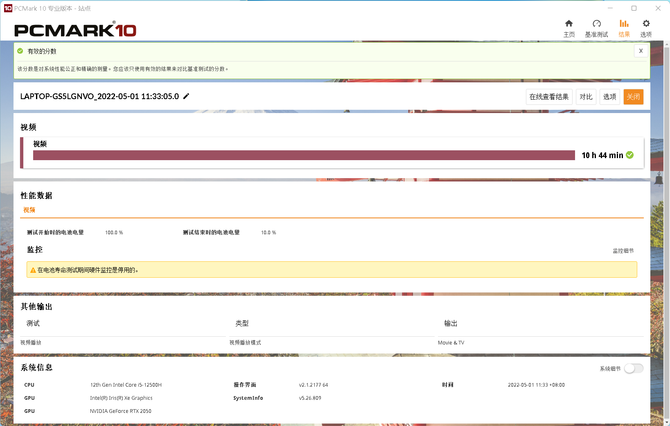
Task: Click the result name LAPTOP-GS5LGNVO text
Action: click(x=100, y=96)
